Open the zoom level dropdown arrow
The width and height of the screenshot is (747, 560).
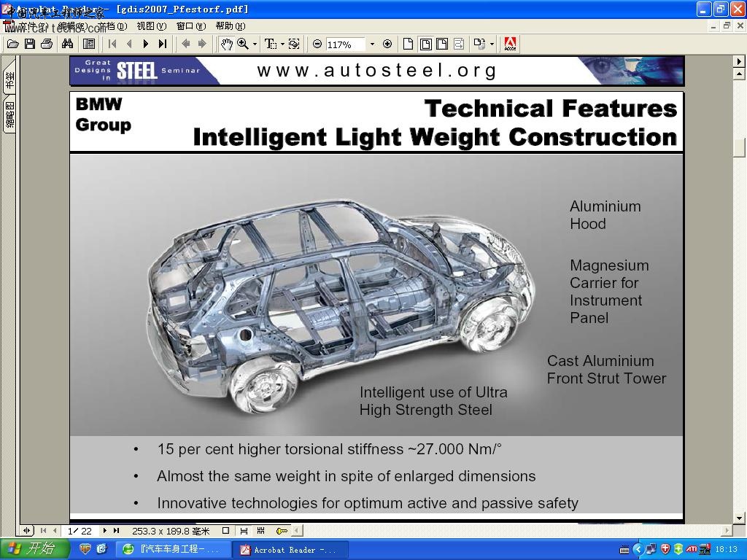pyautogui.click(x=372, y=44)
